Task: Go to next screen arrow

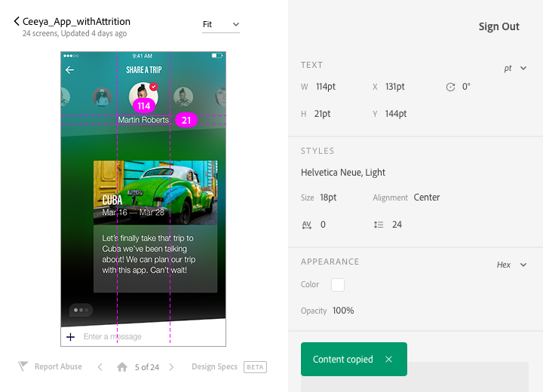Action: 171,367
